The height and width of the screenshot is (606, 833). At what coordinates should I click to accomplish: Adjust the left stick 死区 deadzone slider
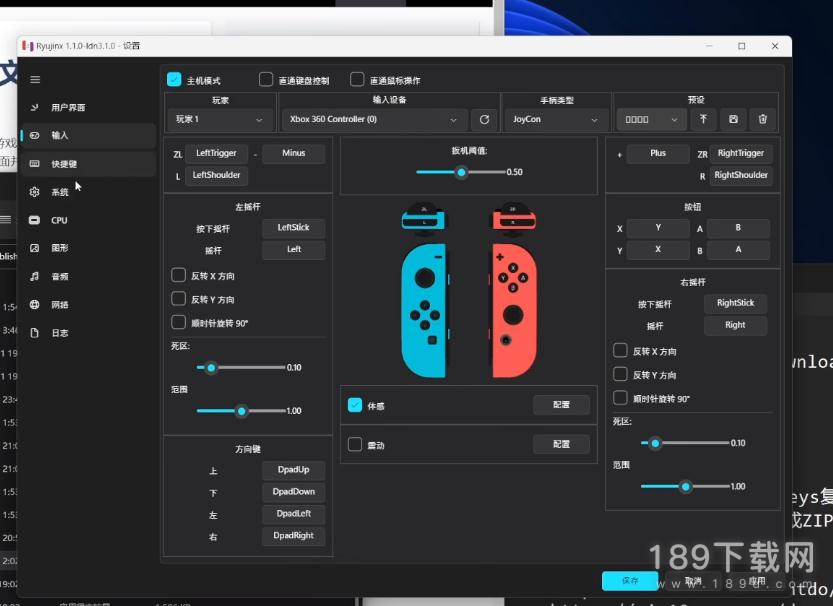tap(241, 368)
